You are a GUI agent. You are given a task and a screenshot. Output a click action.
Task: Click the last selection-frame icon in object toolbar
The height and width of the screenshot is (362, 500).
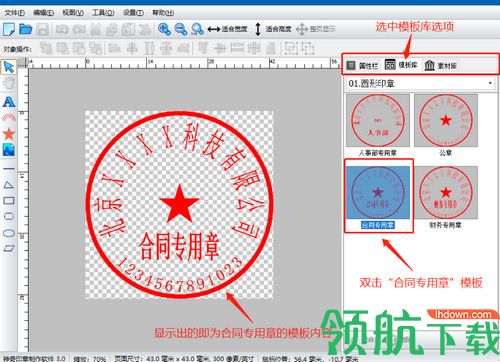tap(308, 49)
